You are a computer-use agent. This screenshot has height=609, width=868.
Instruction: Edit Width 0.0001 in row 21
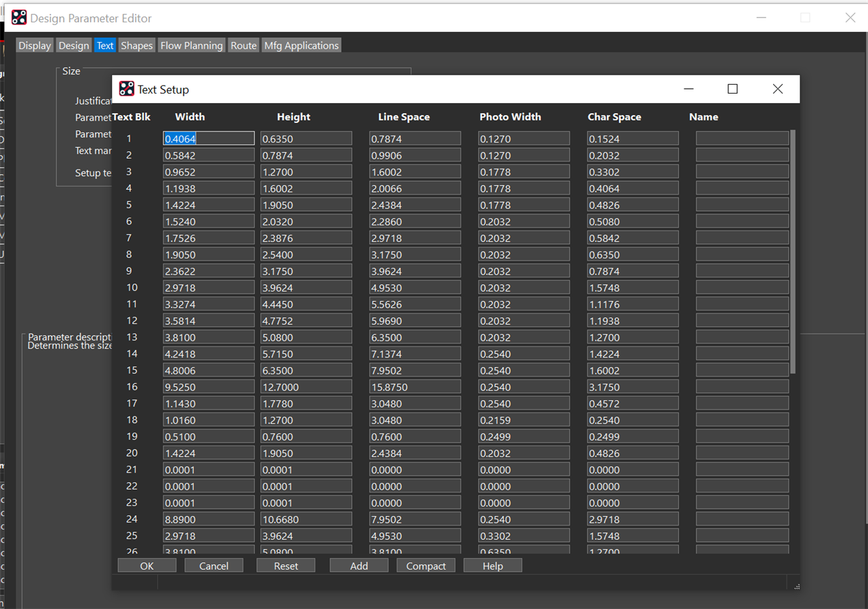coord(209,469)
